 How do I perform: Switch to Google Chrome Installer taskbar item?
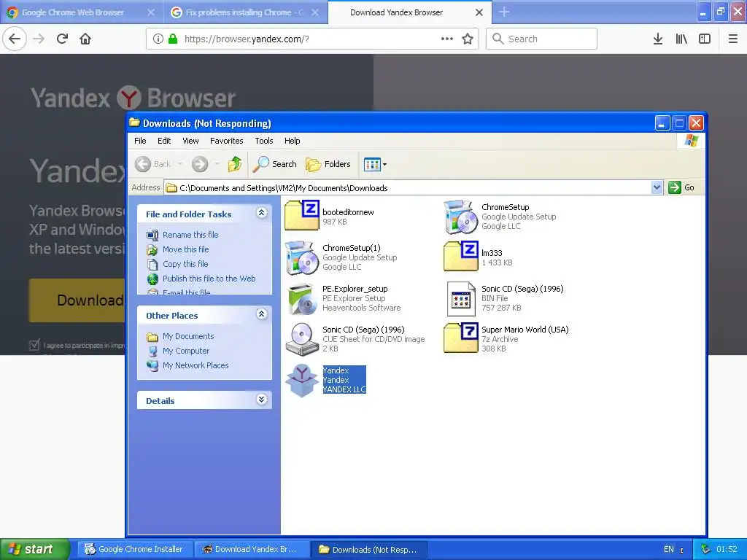coord(134,549)
